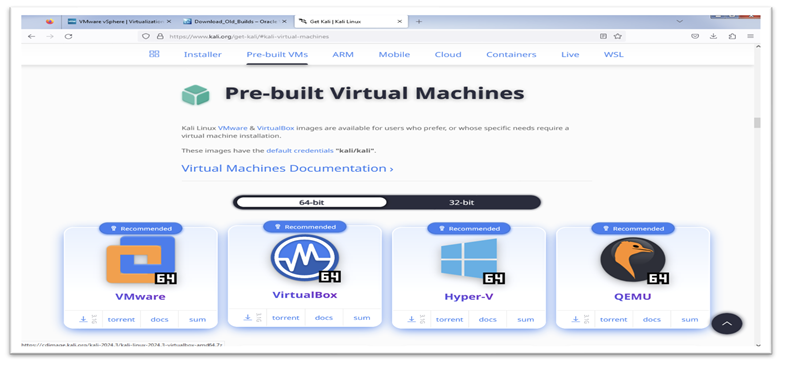Go back with the browser back arrow
This screenshot has width=798, height=368.
point(32,36)
